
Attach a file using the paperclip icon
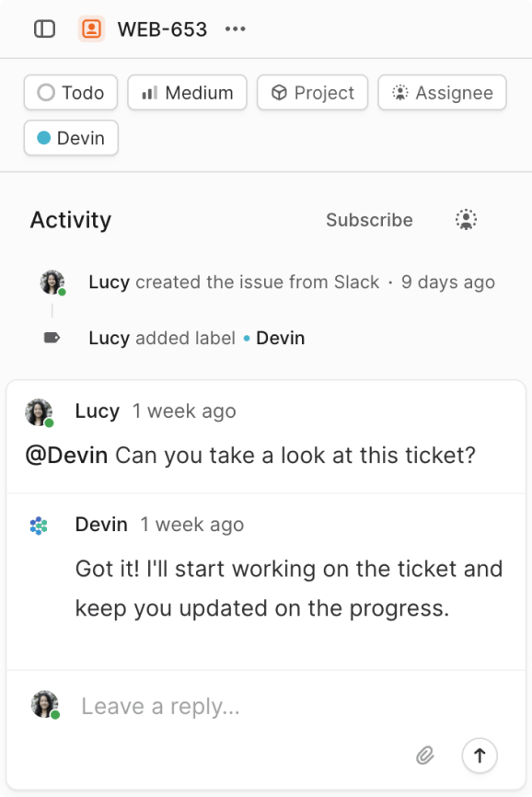coord(425,756)
